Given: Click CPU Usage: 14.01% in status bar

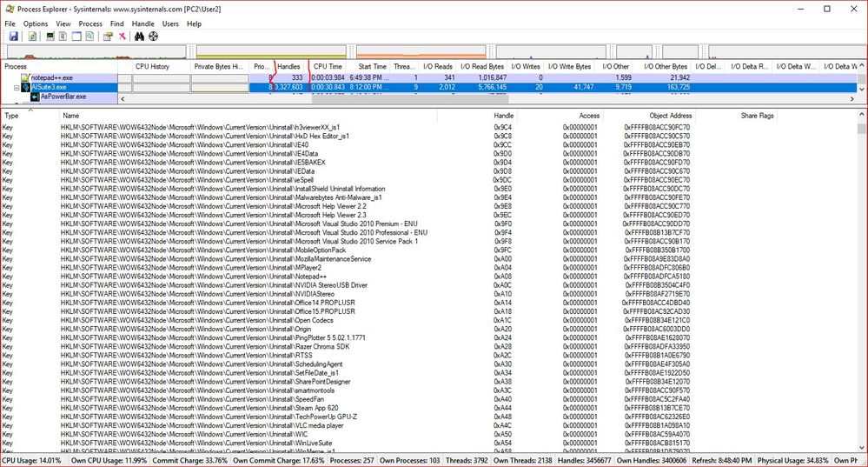Looking at the screenshot, I should pos(31,460).
